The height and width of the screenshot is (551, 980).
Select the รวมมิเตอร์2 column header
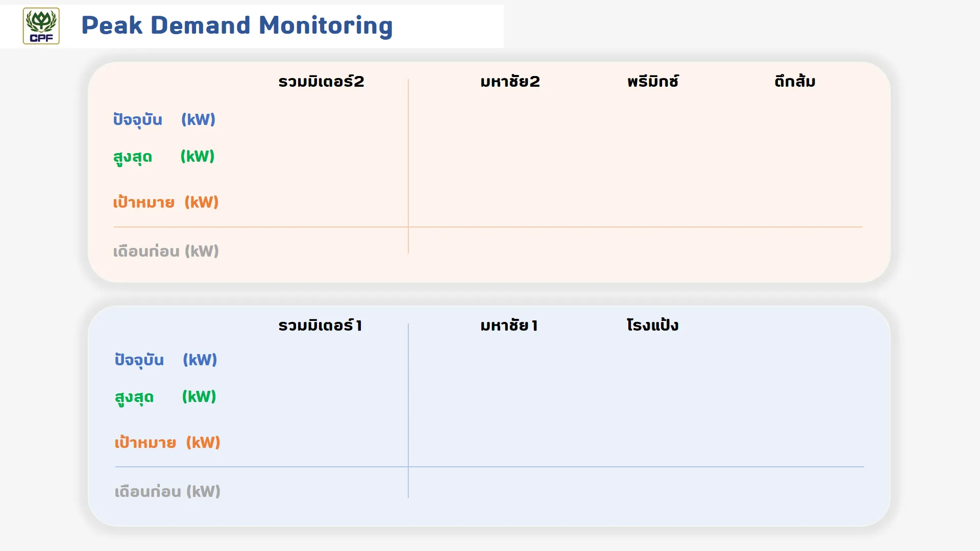[321, 82]
